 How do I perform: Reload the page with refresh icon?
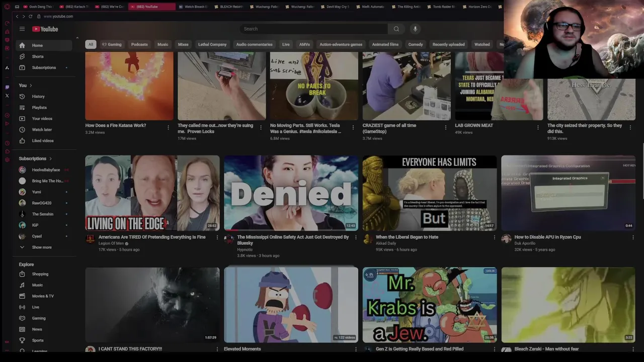point(30,16)
